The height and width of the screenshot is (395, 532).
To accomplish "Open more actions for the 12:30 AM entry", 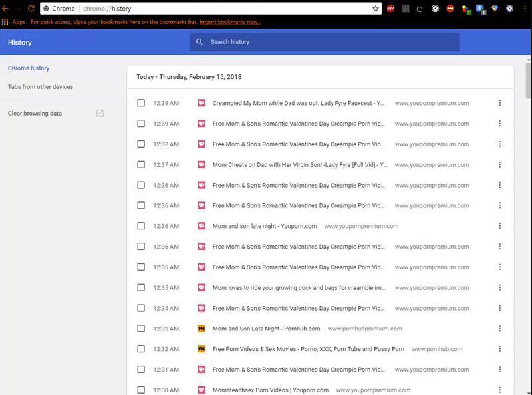I will (500, 390).
